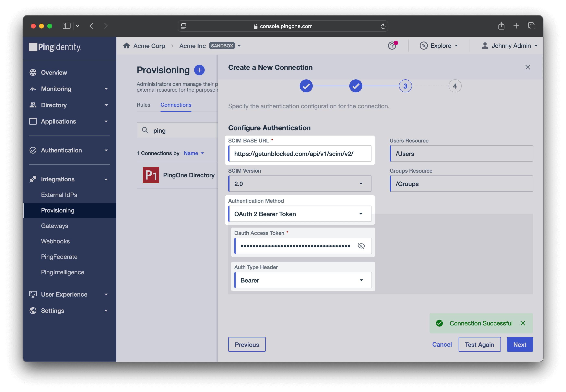Open the Authentication Method dropdown
Image resolution: width=566 pixels, height=392 pixels.
point(300,214)
